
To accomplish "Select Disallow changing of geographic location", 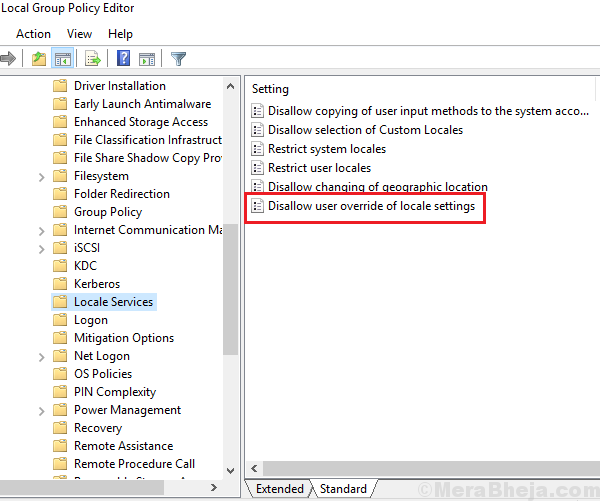I will click(378, 187).
